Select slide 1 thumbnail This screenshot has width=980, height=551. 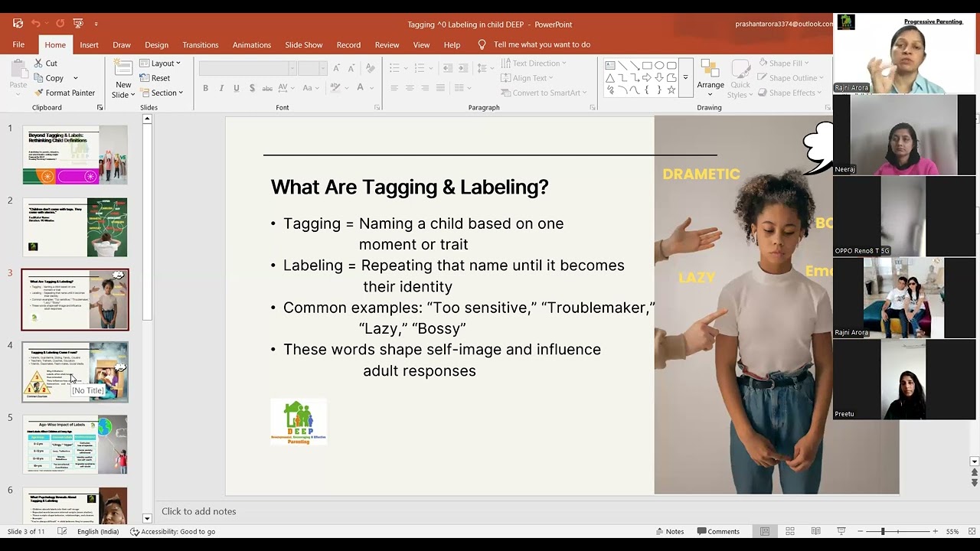(75, 155)
